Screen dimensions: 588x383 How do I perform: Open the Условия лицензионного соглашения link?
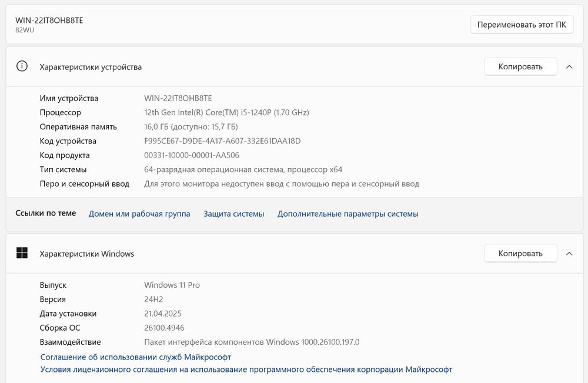click(x=246, y=369)
